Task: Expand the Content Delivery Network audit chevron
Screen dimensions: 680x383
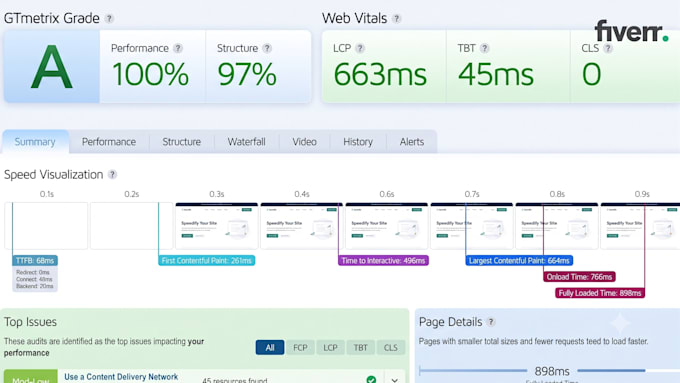Action: pyautogui.click(x=394, y=380)
